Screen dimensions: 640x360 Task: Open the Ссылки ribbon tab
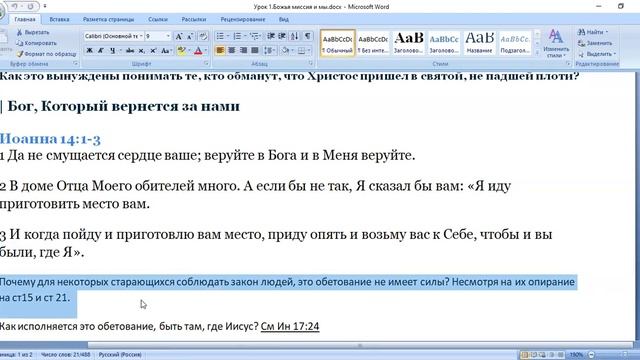pos(158,19)
